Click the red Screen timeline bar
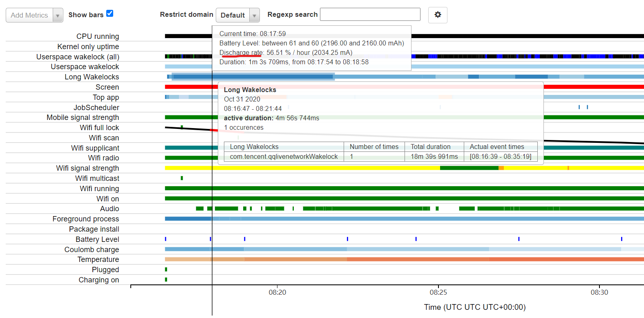This screenshot has width=644, height=318. [x=593, y=87]
